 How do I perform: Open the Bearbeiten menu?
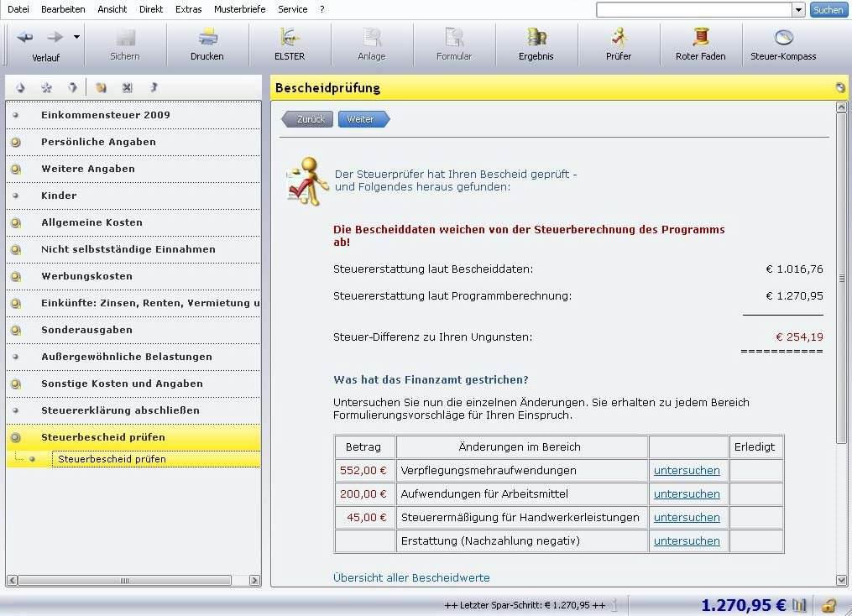click(x=63, y=9)
